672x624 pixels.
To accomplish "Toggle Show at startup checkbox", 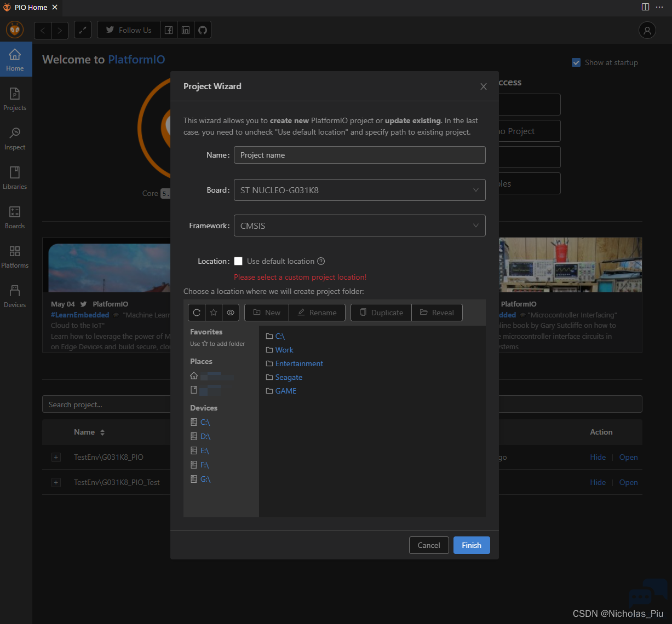I will (x=576, y=62).
